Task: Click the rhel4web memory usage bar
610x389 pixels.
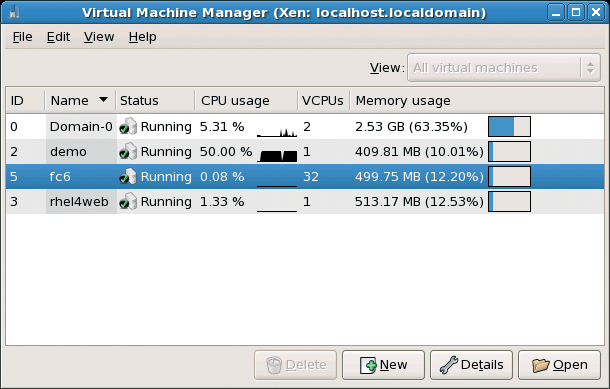Action: 509,202
